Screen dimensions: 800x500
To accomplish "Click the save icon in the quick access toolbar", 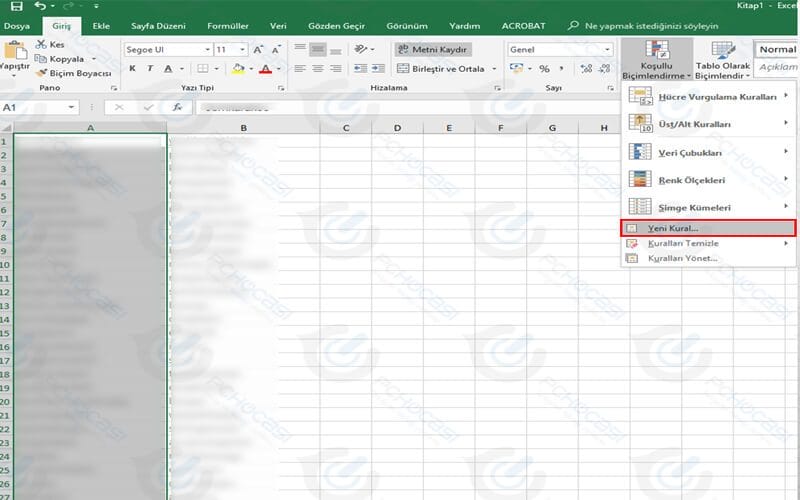I will click(x=14, y=6).
